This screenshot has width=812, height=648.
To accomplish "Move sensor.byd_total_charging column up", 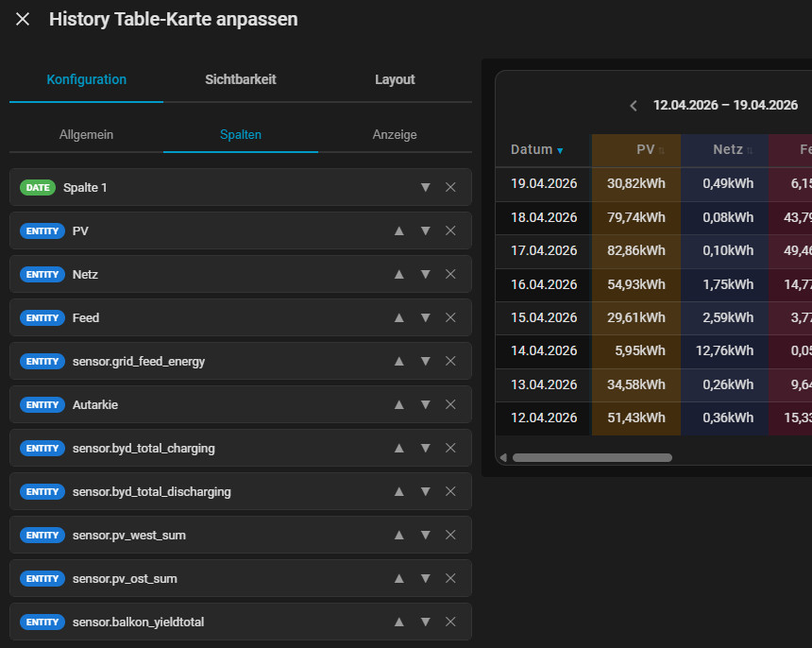I will click(x=398, y=448).
